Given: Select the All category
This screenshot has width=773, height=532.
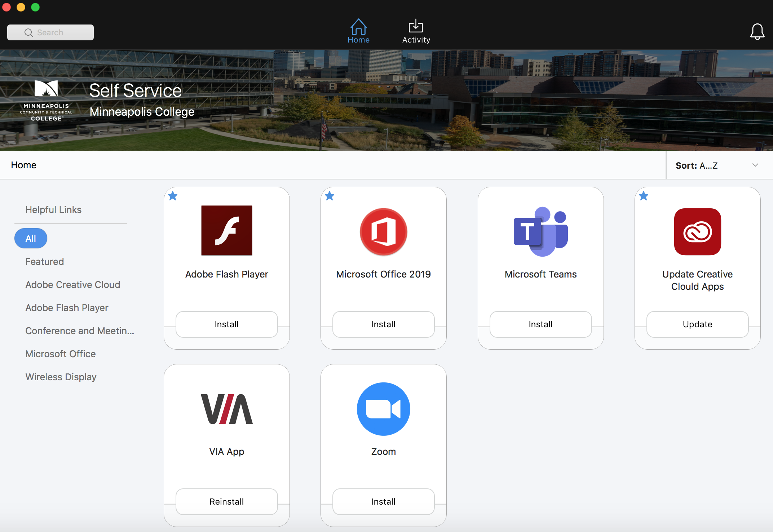Looking at the screenshot, I should (x=31, y=238).
